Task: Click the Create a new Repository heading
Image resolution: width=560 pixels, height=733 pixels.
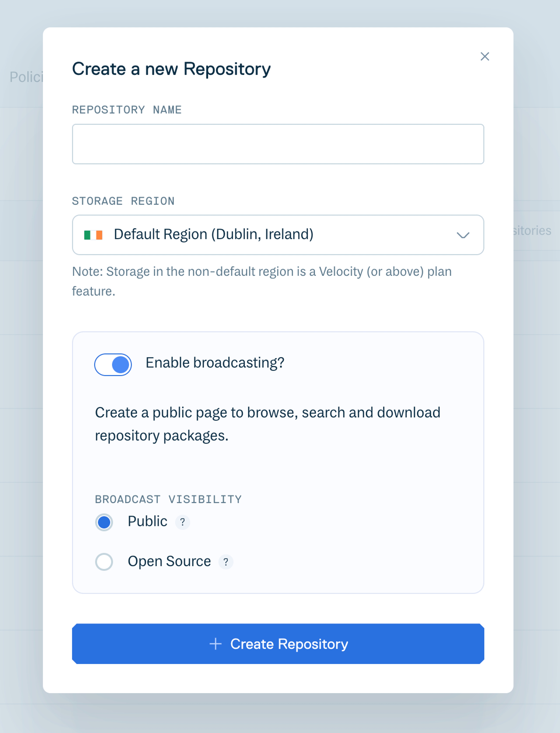Action: pyautogui.click(x=171, y=69)
